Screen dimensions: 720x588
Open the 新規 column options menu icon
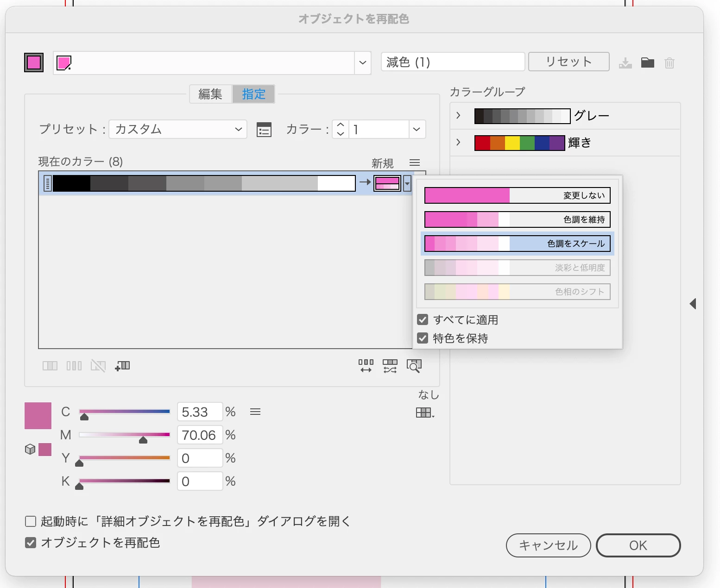tap(415, 163)
